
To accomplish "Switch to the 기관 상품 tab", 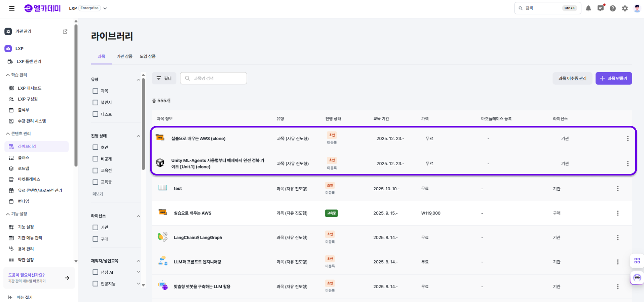I will [124, 56].
